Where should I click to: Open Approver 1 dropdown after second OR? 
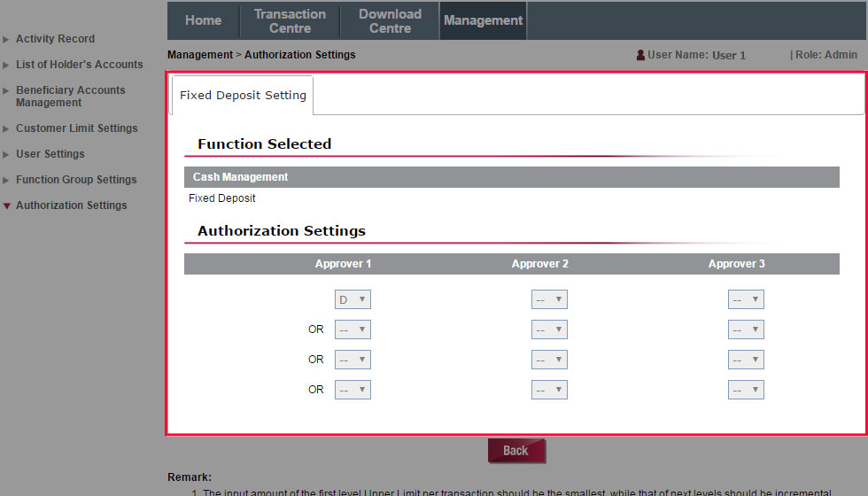point(353,360)
